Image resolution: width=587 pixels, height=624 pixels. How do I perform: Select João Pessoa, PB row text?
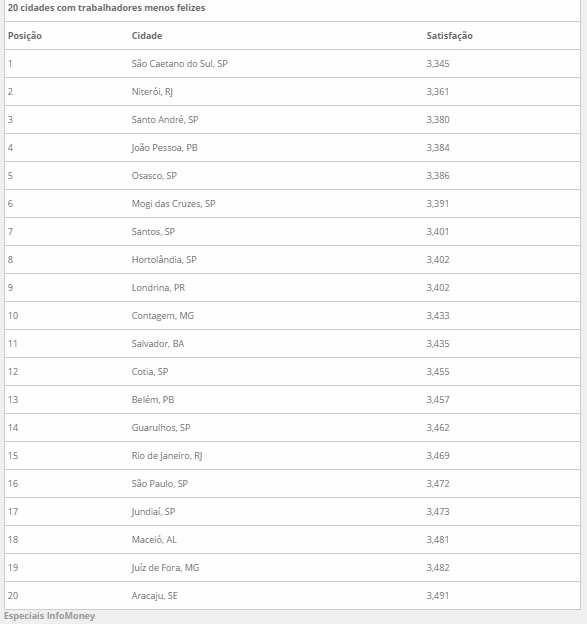coord(164,148)
